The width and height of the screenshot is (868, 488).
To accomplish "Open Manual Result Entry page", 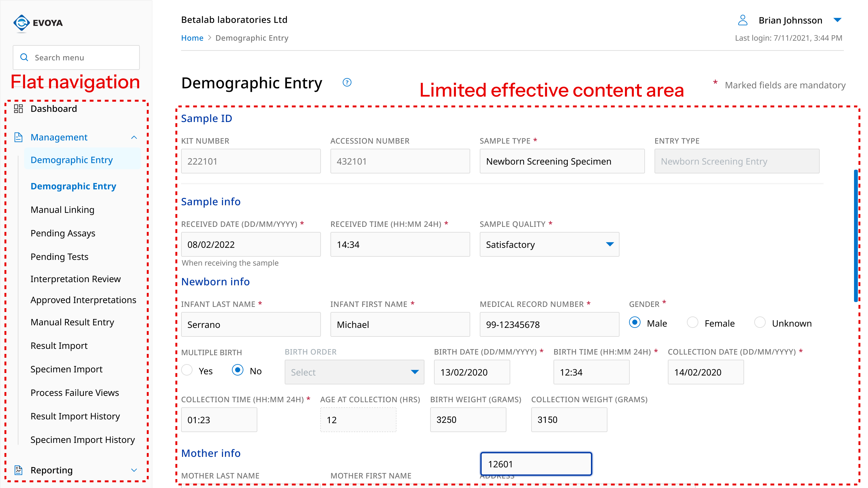I will pyautogui.click(x=72, y=322).
